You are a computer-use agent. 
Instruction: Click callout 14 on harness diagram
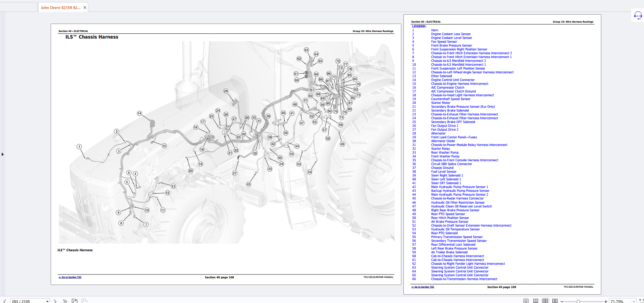(139, 113)
